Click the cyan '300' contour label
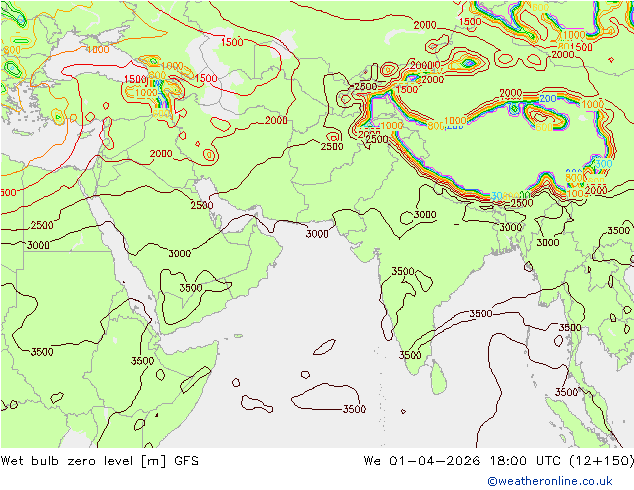Screen dimensions: 634x490 tap(604, 164)
